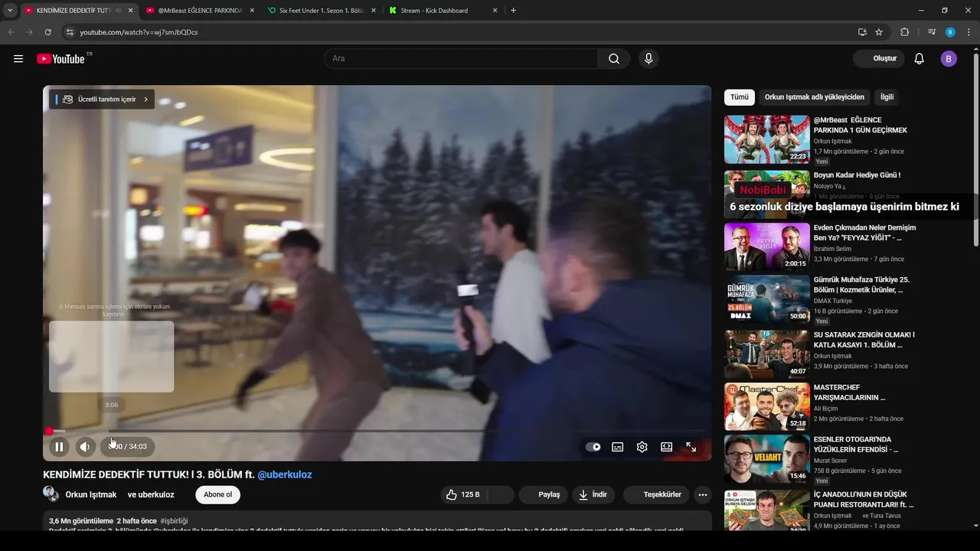The height and width of the screenshot is (551, 980).
Task: Select the İlgili filter chip
Action: point(887,97)
